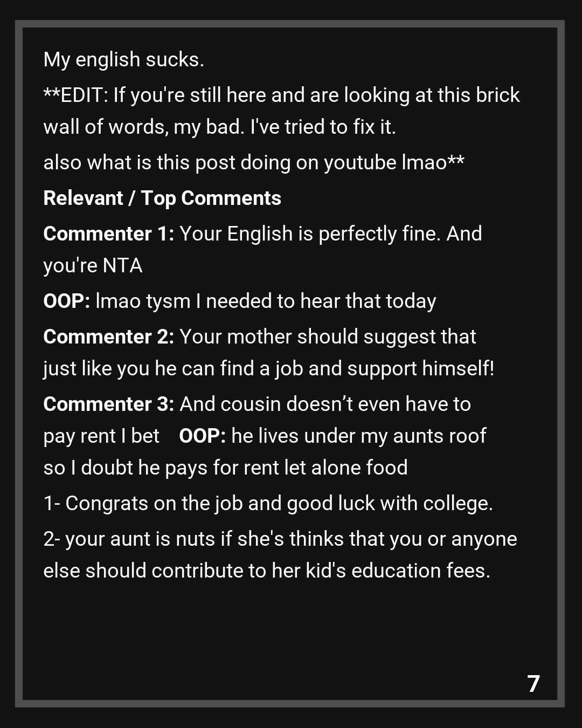Select the "Commenter 1:" label

108,234
